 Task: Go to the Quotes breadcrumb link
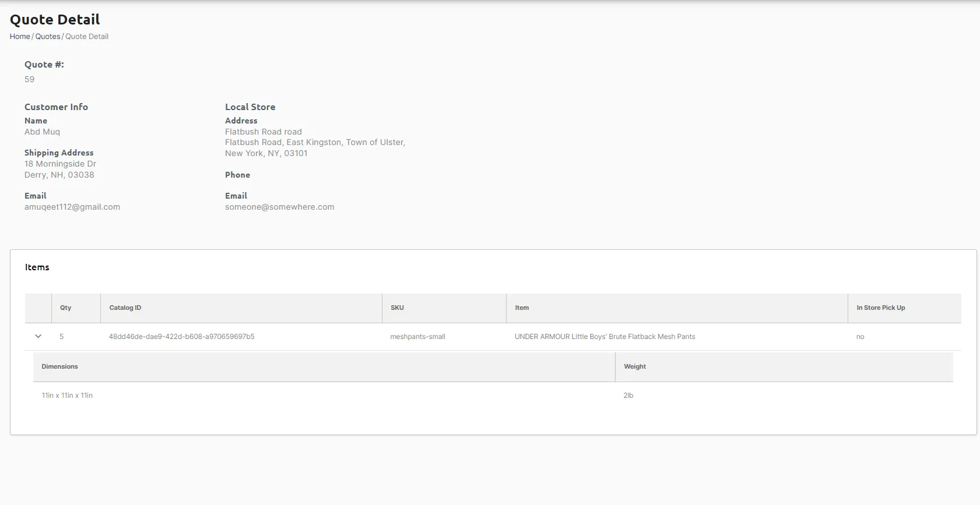[48, 36]
